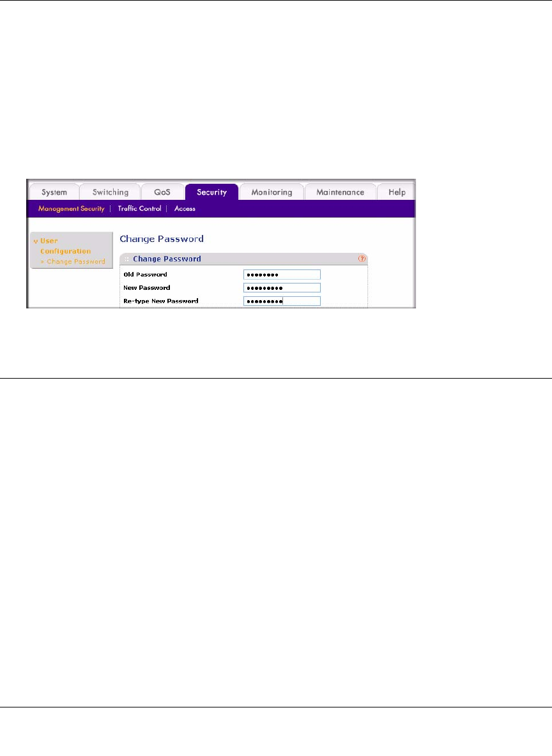Click the Change Password section grip icon
Screen dimensions: 552x756
pyautogui.click(x=127, y=259)
